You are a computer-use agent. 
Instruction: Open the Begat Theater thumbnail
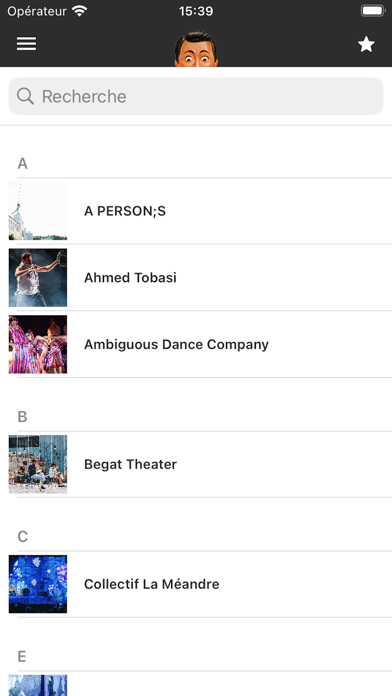(x=38, y=464)
